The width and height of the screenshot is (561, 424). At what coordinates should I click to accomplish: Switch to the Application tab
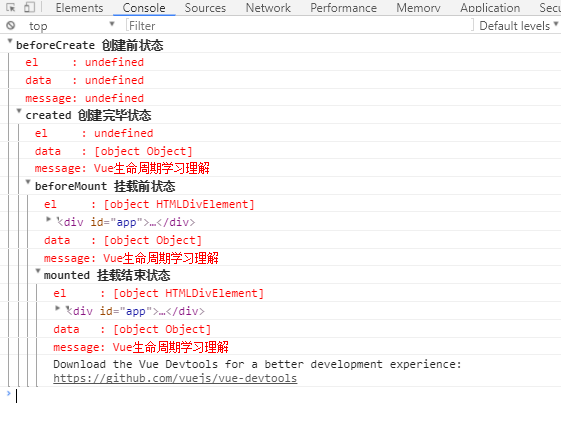pos(490,8)
